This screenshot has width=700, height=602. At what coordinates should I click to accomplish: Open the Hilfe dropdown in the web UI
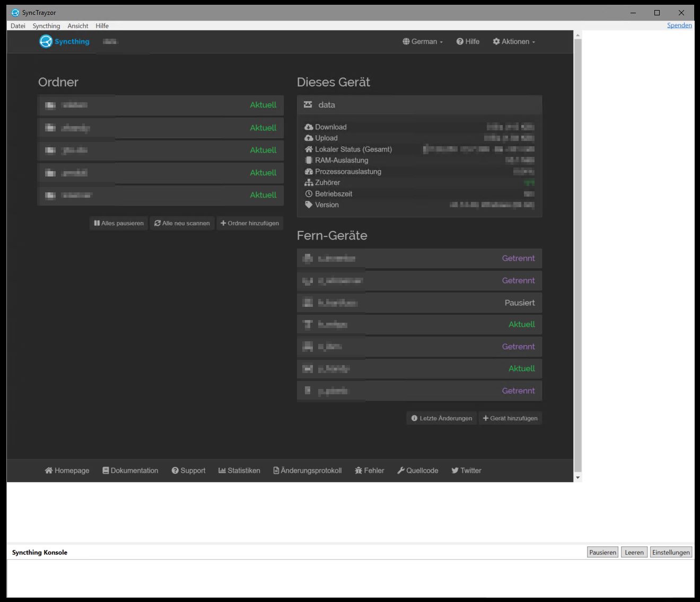click(468, 41)
